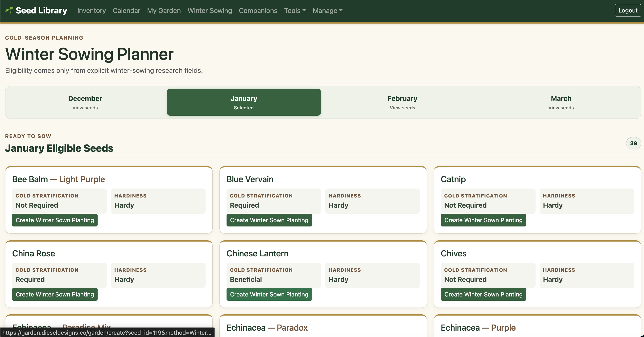Create Winter Sown Planting for Catnip
Screen dimensions: 644x337
pyautogui.click(x=483, y=220)
